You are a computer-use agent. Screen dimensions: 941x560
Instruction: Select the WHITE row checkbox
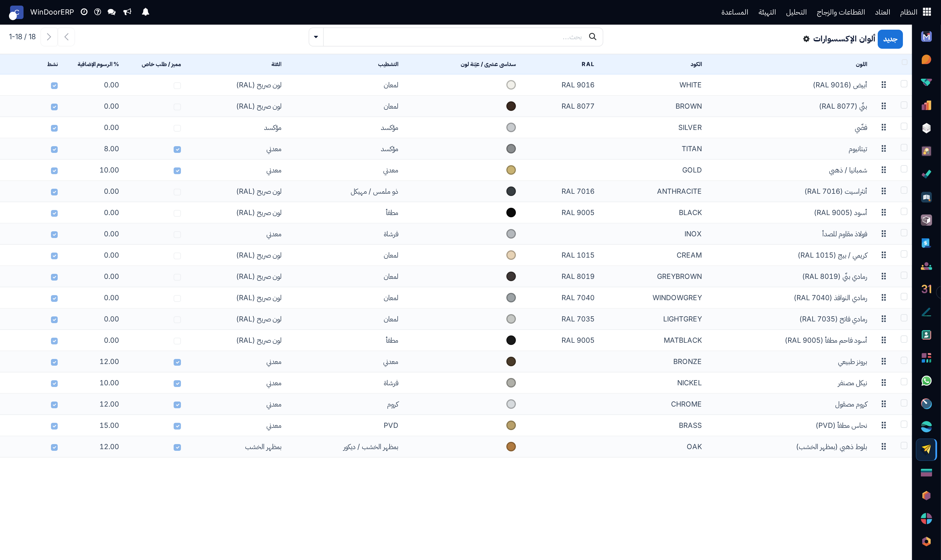904,84
